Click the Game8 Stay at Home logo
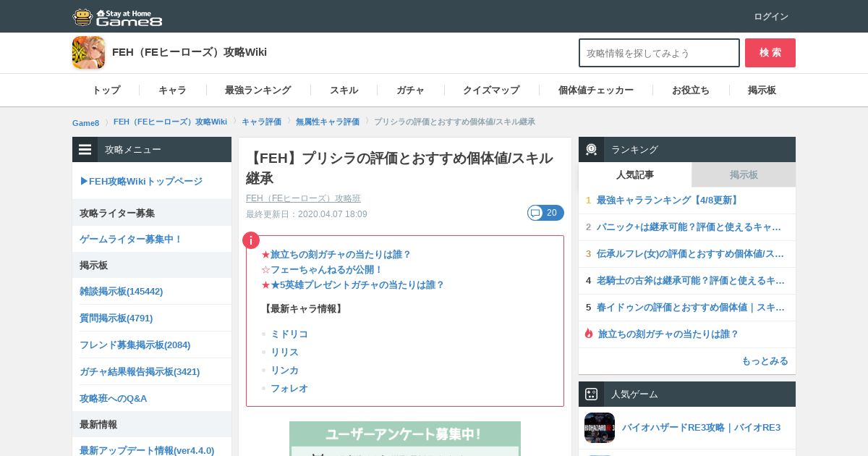 (118, 17)
